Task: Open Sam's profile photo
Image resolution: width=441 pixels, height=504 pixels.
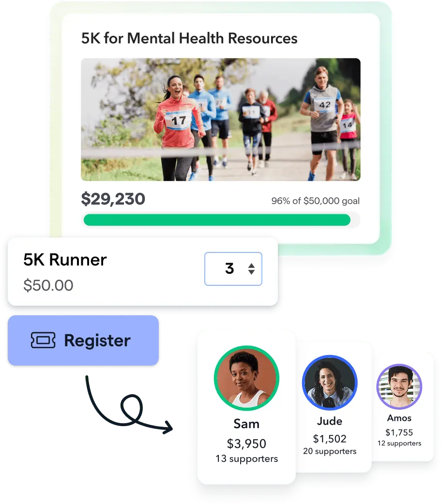Action: (x=246, y=378)
